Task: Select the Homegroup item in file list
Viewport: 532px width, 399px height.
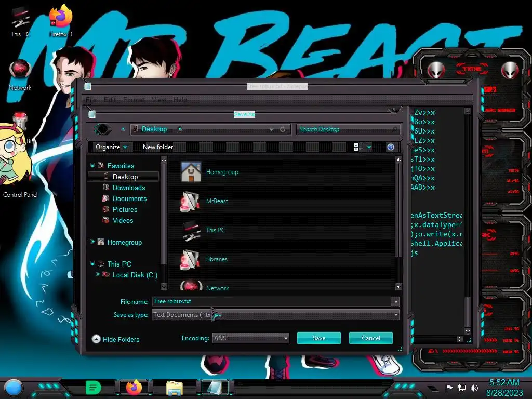Action: point(210,172)
